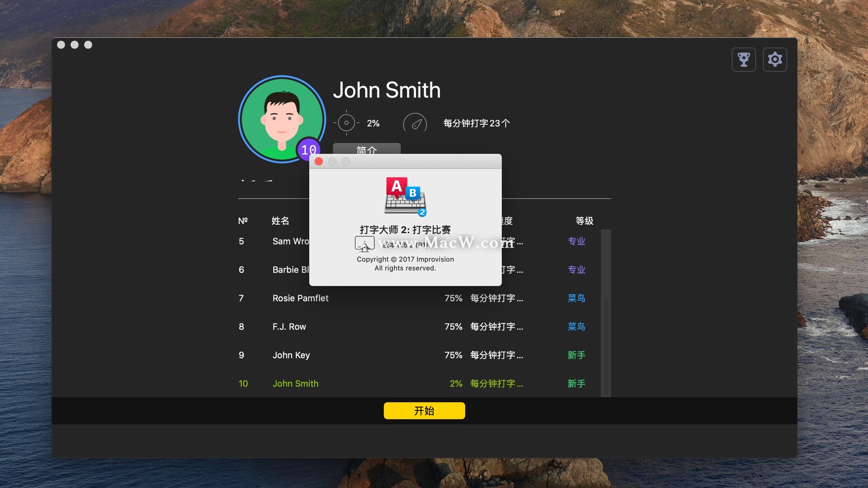Click the 75% accuracy of F.J. Row
868x488 pixels.
click(x=453, y=327)
